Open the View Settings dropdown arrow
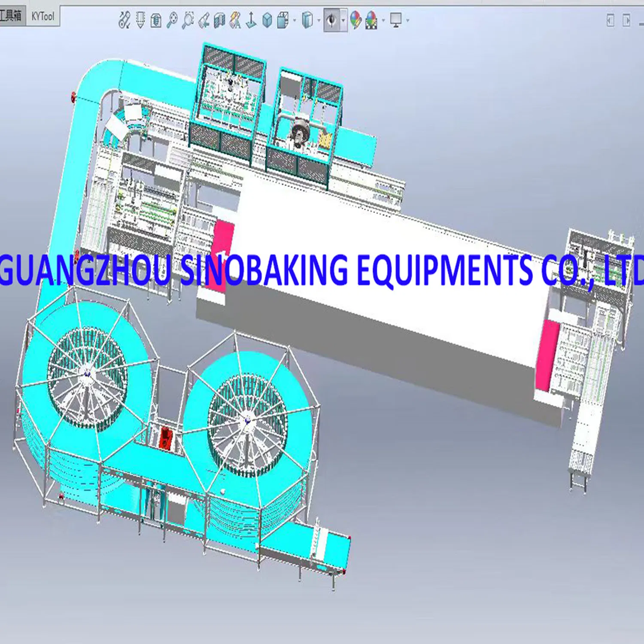The width and height of the screenshot is (644, 644). click(407, 20)
